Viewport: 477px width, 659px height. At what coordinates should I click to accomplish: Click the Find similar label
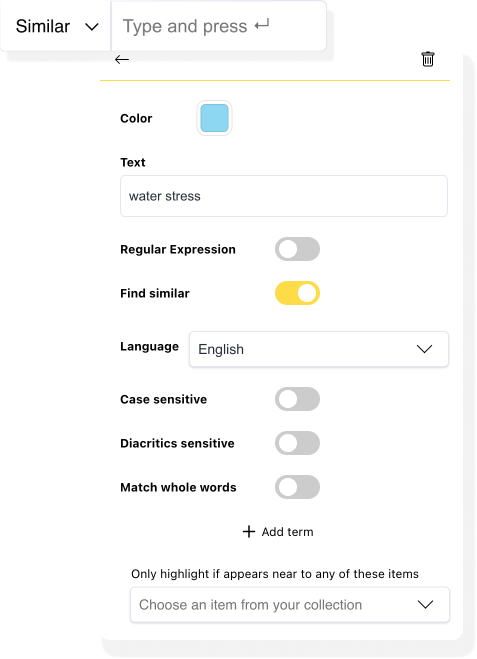coord(155,293)
